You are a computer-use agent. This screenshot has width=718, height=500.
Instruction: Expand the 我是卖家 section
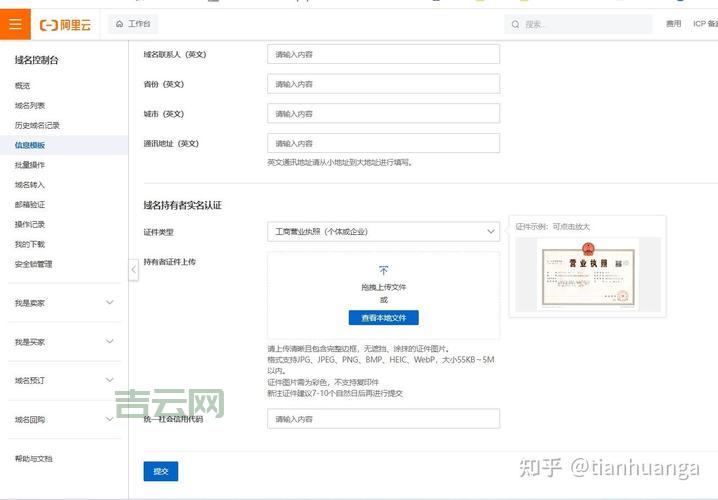[64, 303]
